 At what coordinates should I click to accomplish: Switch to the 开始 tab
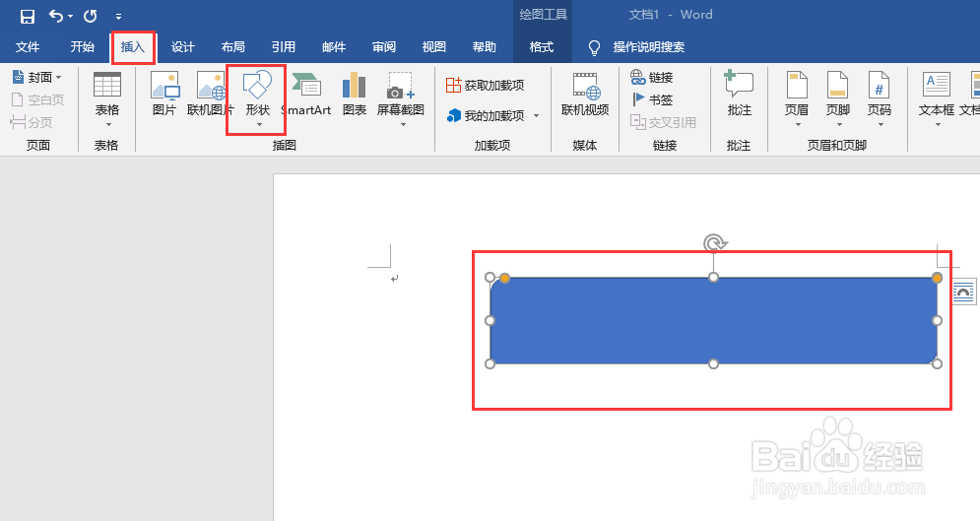click(x=82, y=47)
